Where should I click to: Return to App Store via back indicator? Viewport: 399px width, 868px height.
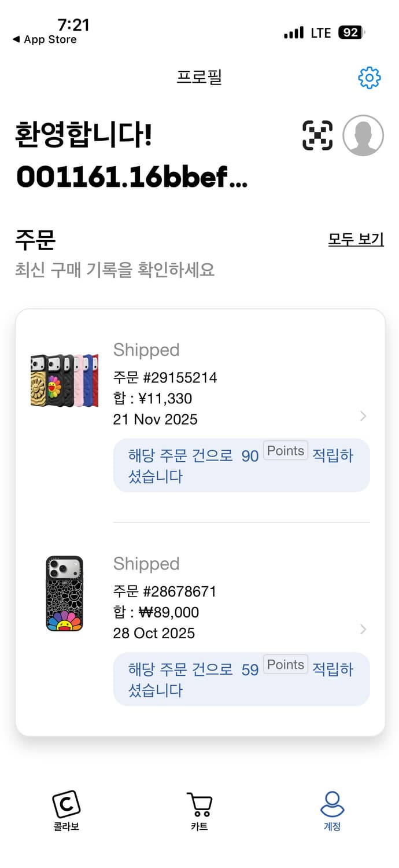(43, 39)
